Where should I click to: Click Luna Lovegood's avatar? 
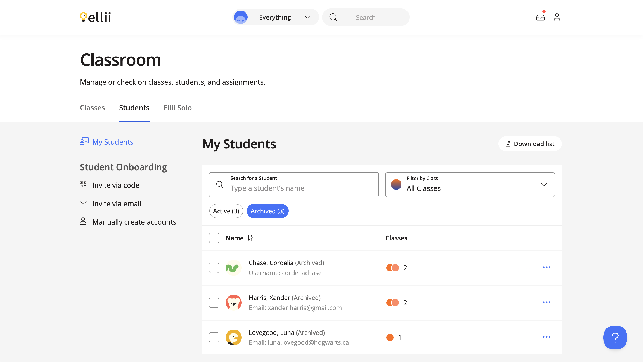[x=234, y=338]
